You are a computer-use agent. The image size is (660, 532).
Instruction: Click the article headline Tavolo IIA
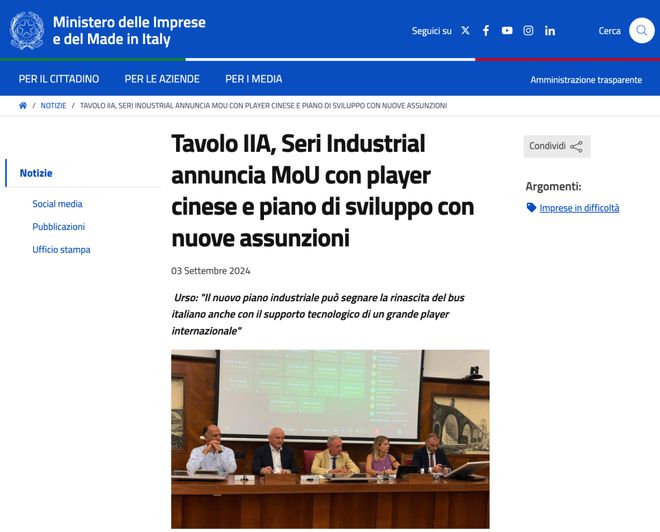click(323, 191)
